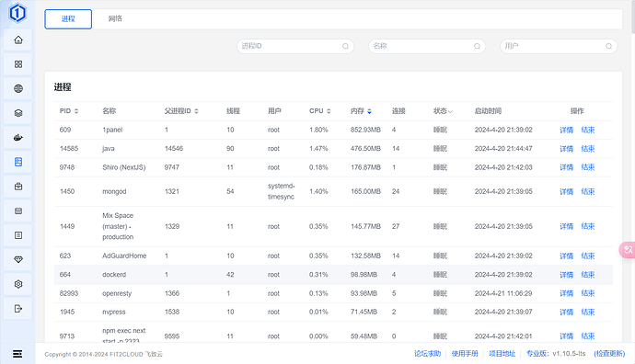Sort table by PID column arrows

point(76,111)
